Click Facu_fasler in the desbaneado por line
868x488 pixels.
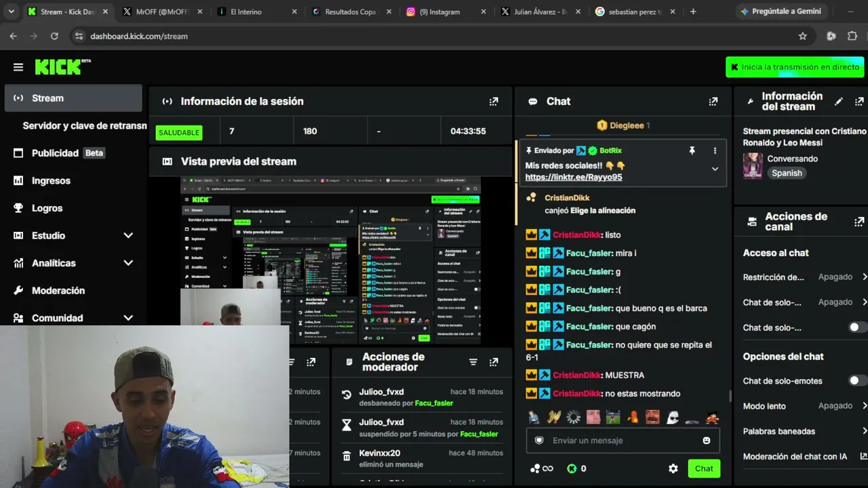434,403
